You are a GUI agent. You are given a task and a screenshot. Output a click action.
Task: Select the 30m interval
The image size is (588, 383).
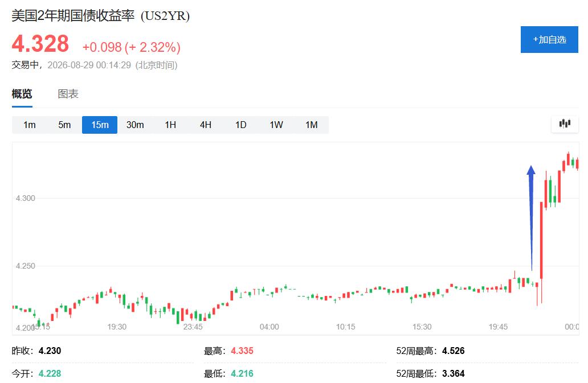(x=135, y=125)
